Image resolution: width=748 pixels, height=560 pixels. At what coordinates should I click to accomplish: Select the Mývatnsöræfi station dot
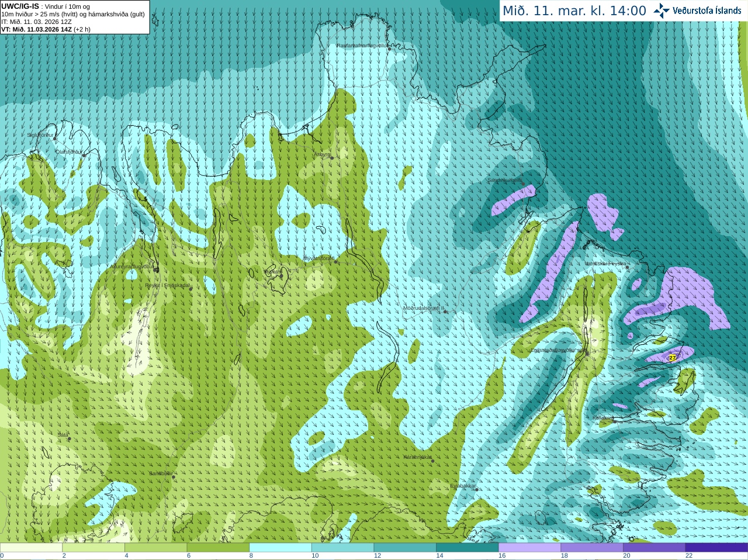coord(335,261)
